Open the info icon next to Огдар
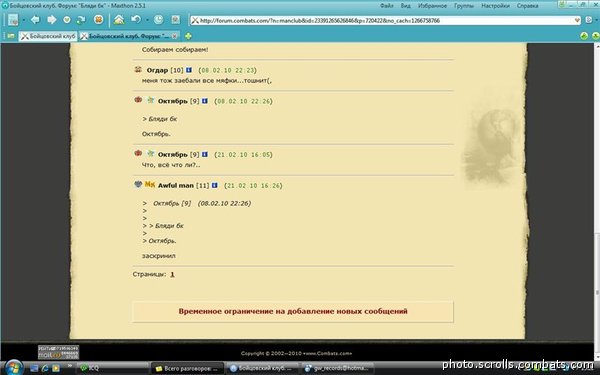Viewport: 600px width, 375px height. coord(189,70)
